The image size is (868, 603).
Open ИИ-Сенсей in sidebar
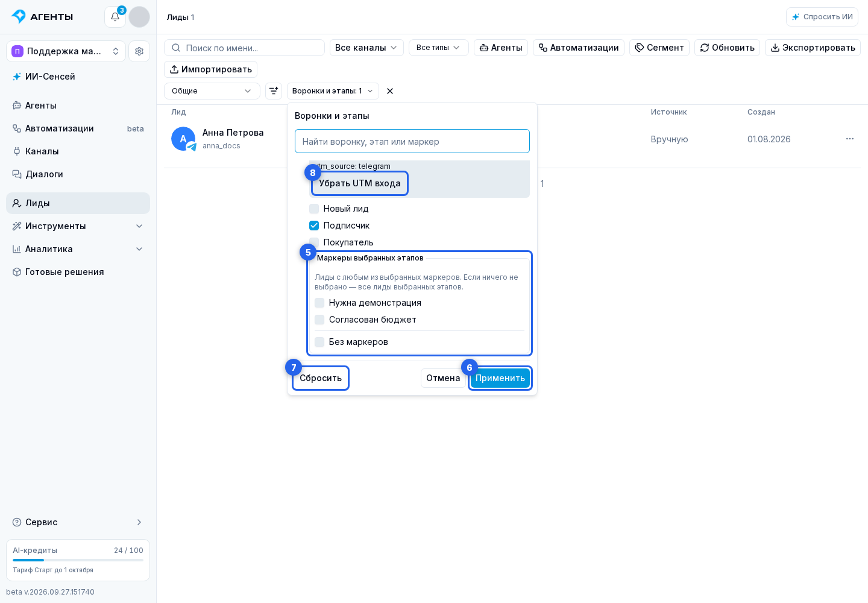[78, 77]
